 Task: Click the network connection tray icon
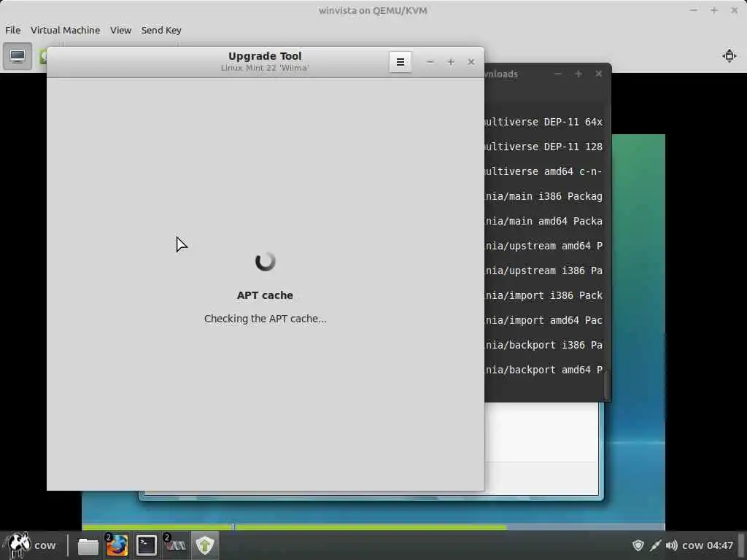655,545
